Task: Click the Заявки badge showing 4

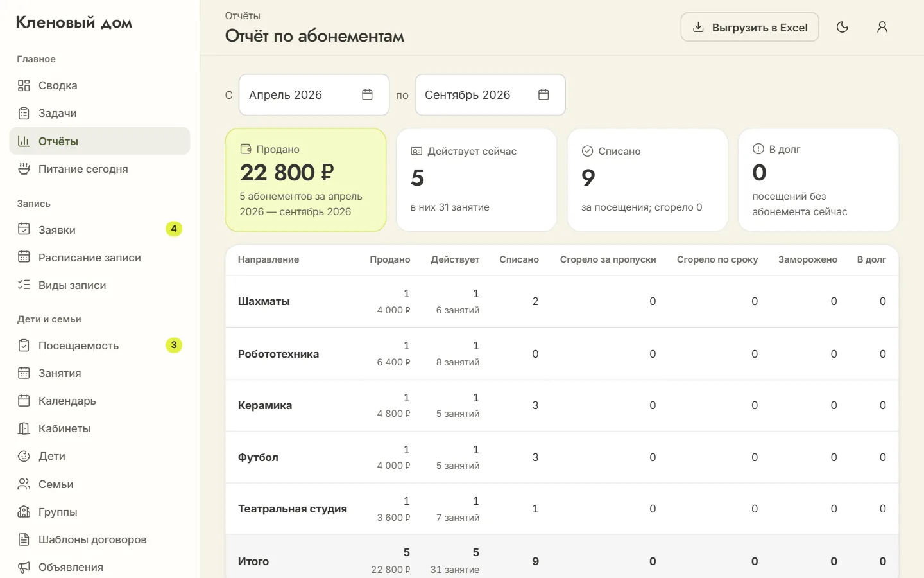Action: [174, 229]
